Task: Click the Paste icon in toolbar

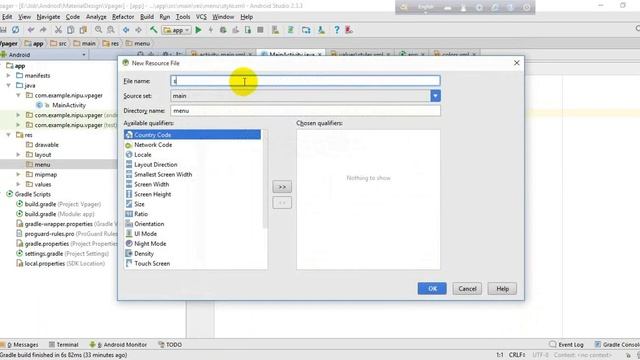Action: click(x=83, y=30)
